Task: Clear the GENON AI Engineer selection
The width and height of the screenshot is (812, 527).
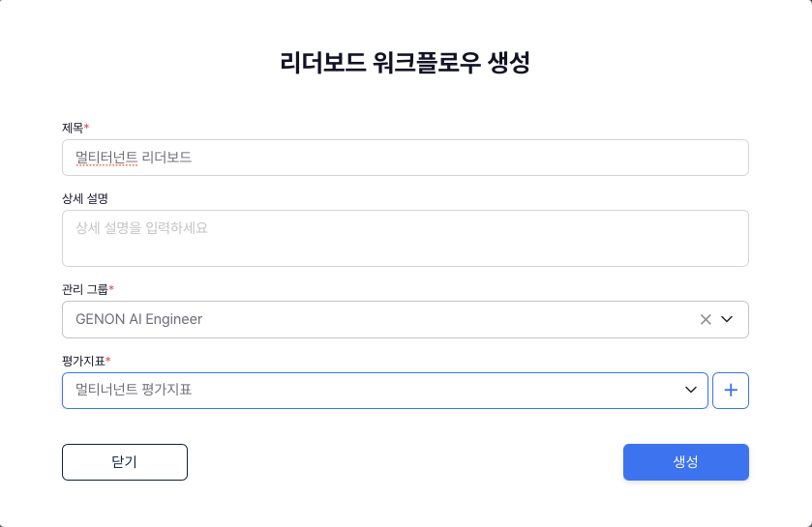Action: (x=706, y=320)
